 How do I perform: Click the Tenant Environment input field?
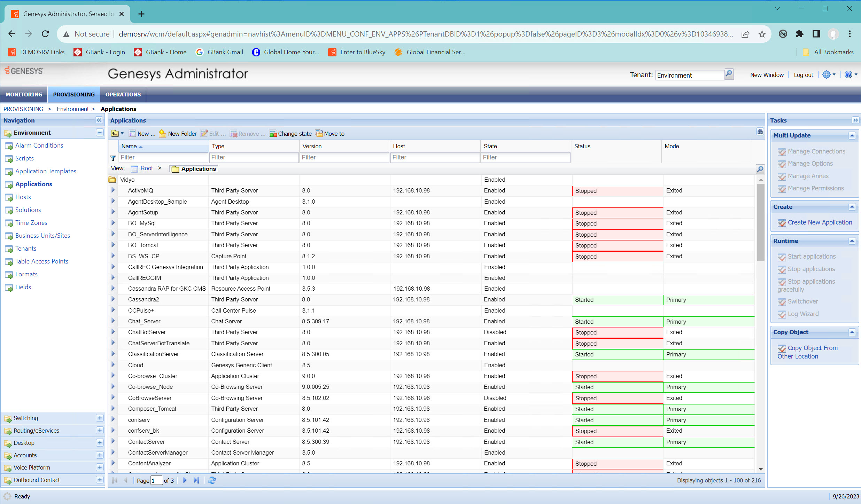[690, 75]
